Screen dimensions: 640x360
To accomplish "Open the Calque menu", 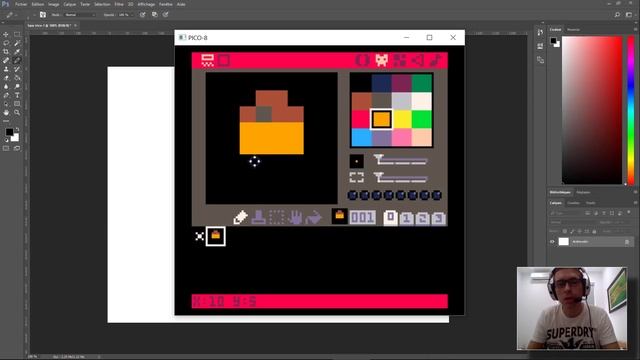I will [x=69, y=4].
